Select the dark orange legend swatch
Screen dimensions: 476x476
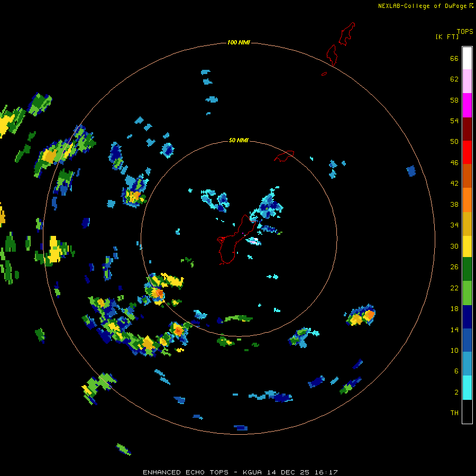coord(467,176)
